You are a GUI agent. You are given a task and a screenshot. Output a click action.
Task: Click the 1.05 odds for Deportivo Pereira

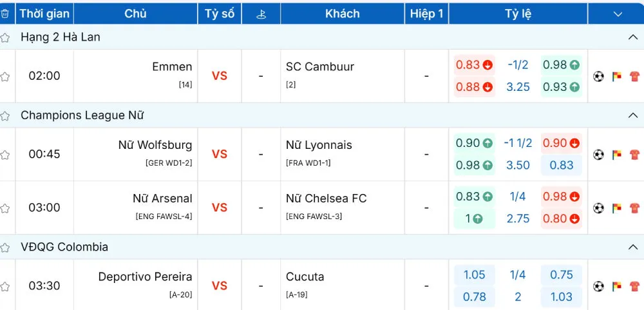(x=475, y=275)
